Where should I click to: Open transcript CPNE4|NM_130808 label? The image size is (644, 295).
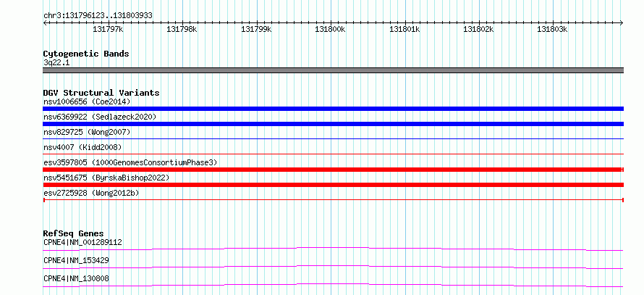[x=76, y=278]
